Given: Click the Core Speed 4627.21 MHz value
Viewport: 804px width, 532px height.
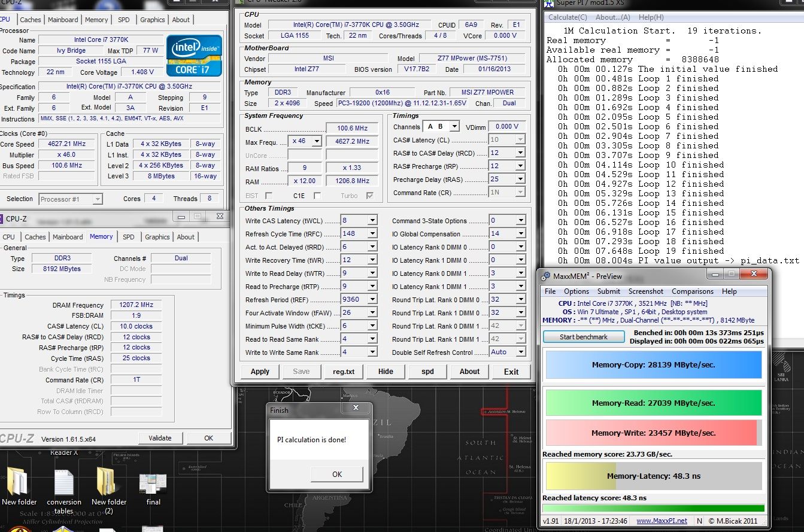Looking at the screenshot, I should coord(66,144).
